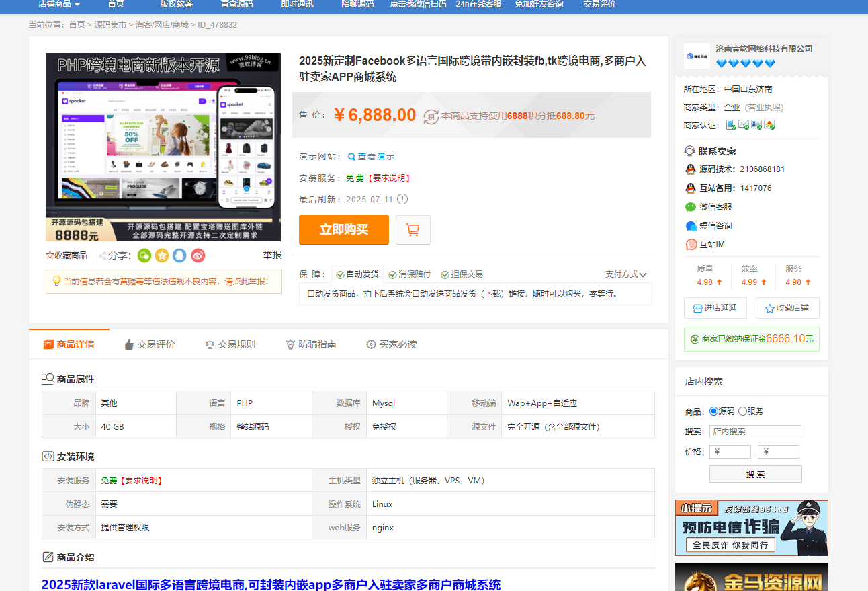
Task: Share to QQ Zone star icon
Action: point(162,255)
